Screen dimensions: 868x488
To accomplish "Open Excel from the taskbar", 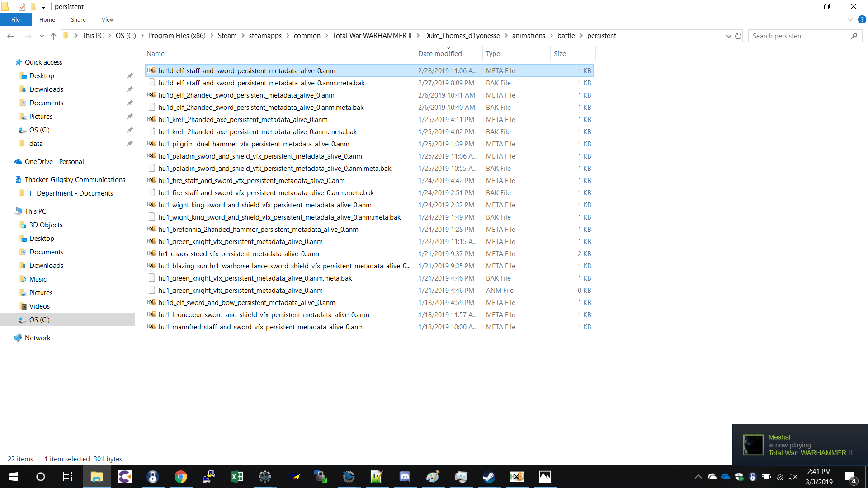I will (x=236, y=477).
